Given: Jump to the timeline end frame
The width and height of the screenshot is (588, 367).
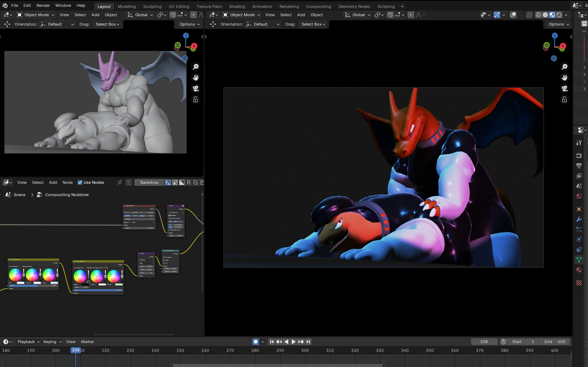Looking at the screenshot, I should click(308, 342).
